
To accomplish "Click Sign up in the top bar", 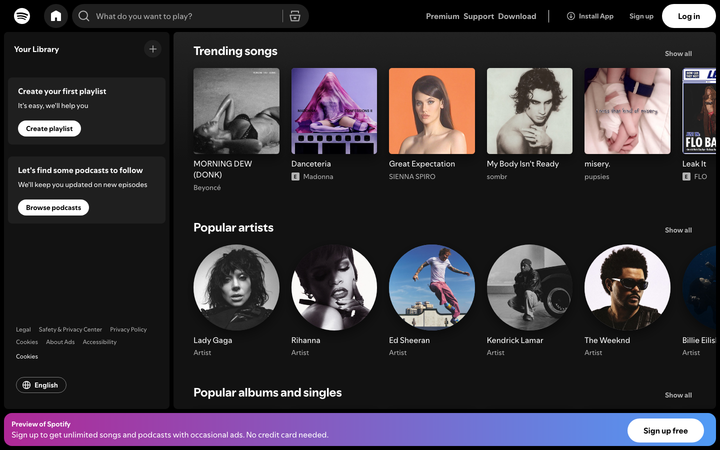I will (x=641, y=16).
